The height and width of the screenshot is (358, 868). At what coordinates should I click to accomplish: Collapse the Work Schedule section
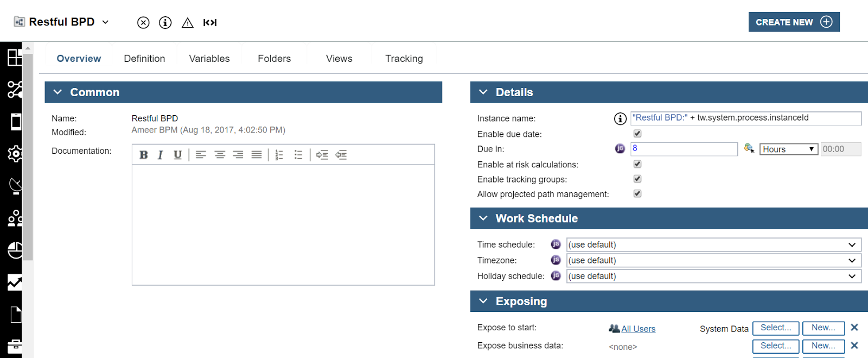pos(483,218)
